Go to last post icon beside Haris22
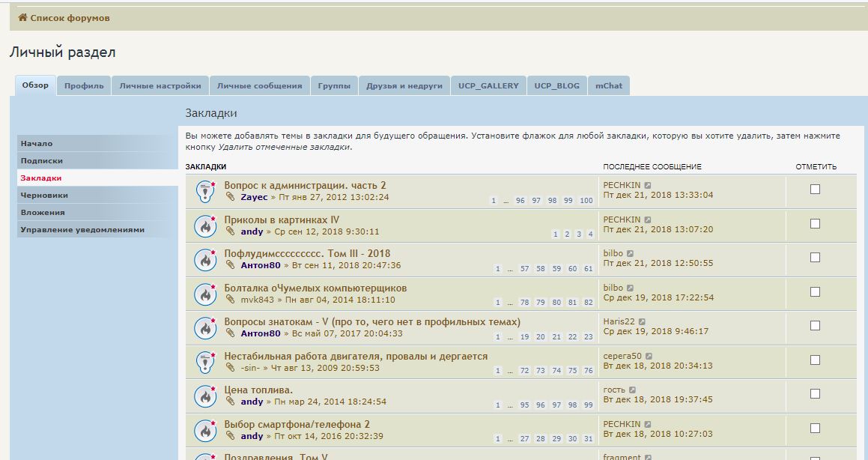The width and height of the screenshot is (868, 460). pos(641,322)
